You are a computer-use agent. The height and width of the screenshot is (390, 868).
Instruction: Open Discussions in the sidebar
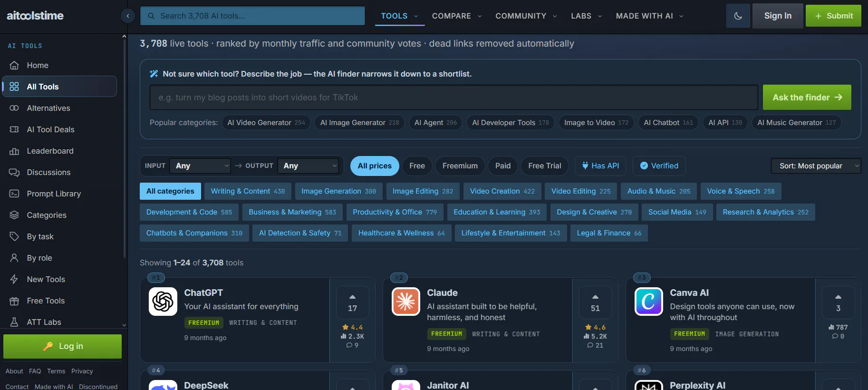coord(59,172)
